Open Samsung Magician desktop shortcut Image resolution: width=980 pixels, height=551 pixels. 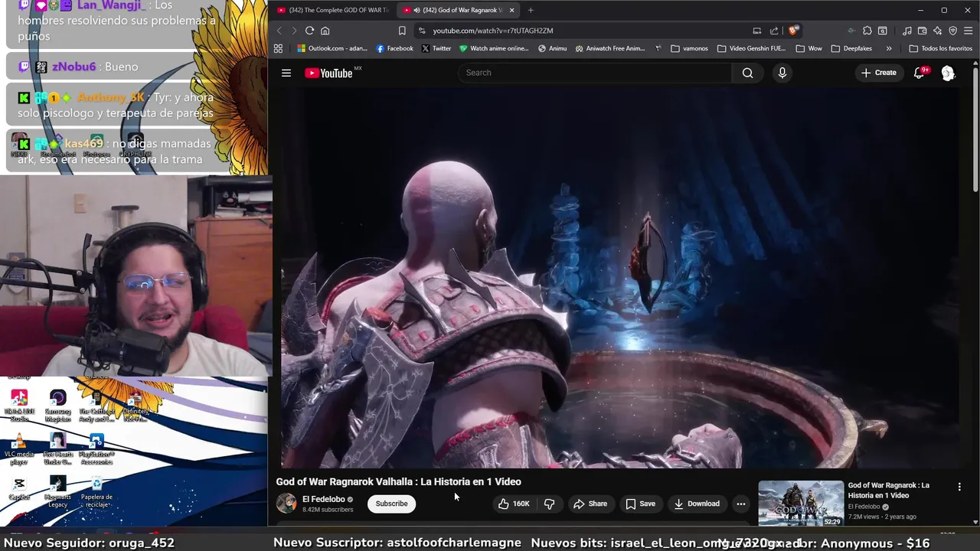click(57, 406)
